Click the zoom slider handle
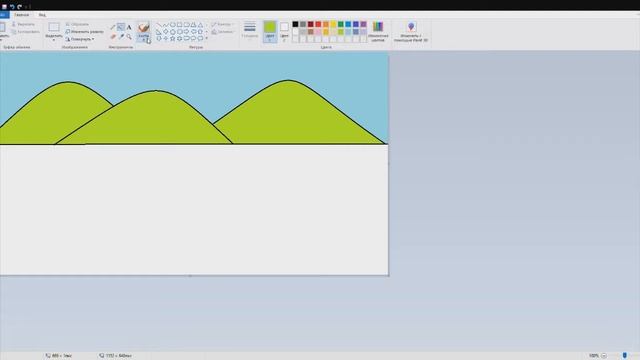This screenshot has width=640, height=360. (625, 356)
